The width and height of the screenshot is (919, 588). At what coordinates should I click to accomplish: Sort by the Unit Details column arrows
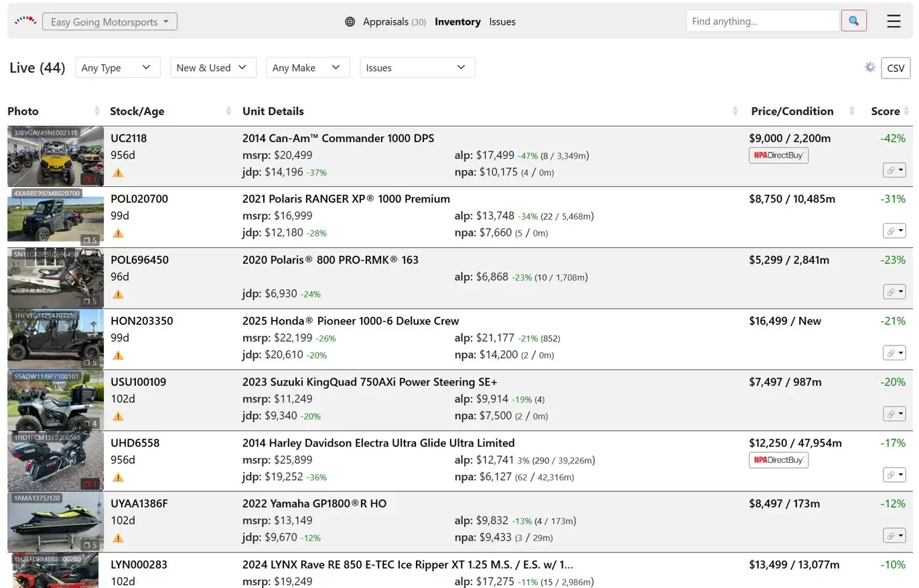[x=735, y=111]
